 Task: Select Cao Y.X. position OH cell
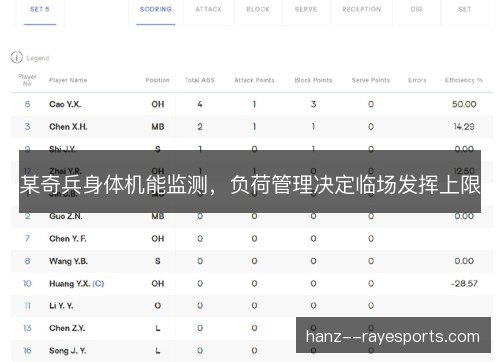158,104
